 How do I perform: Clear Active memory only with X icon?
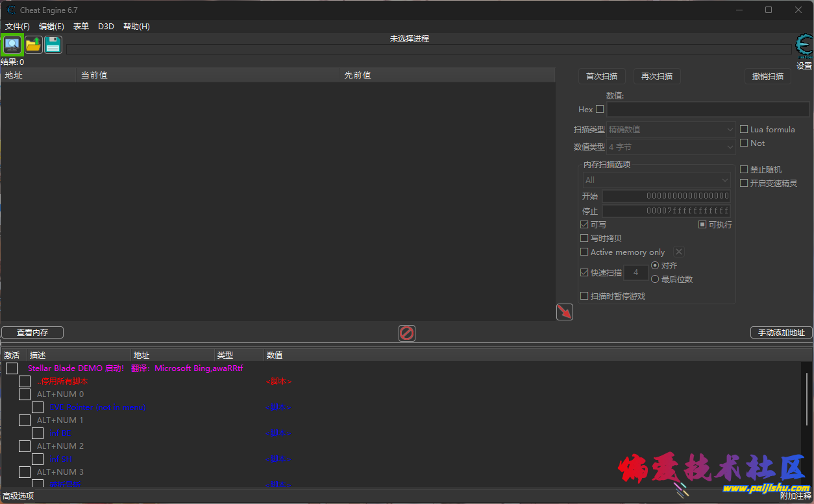(x=678, y=252)
